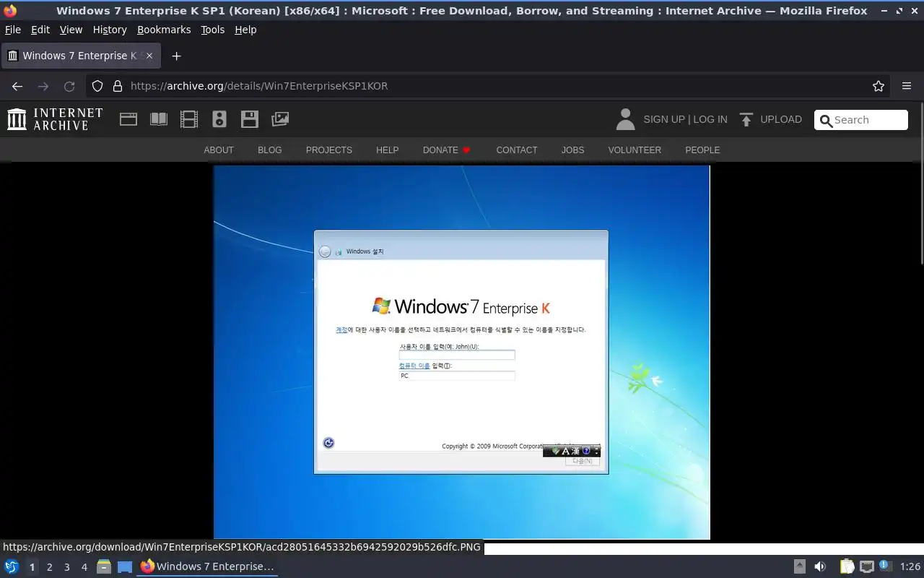The image size is (924, 578).
Task: Go back to previous page
Action: (17, 86)
